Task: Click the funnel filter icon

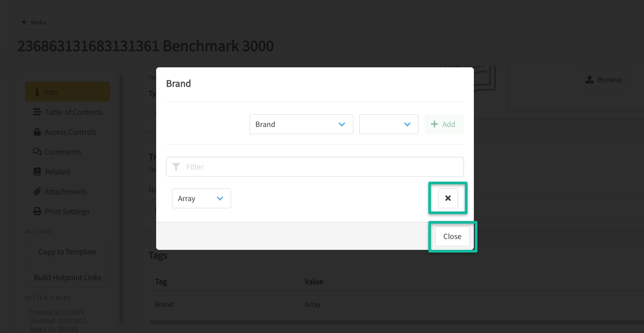Action: point(176,167)
